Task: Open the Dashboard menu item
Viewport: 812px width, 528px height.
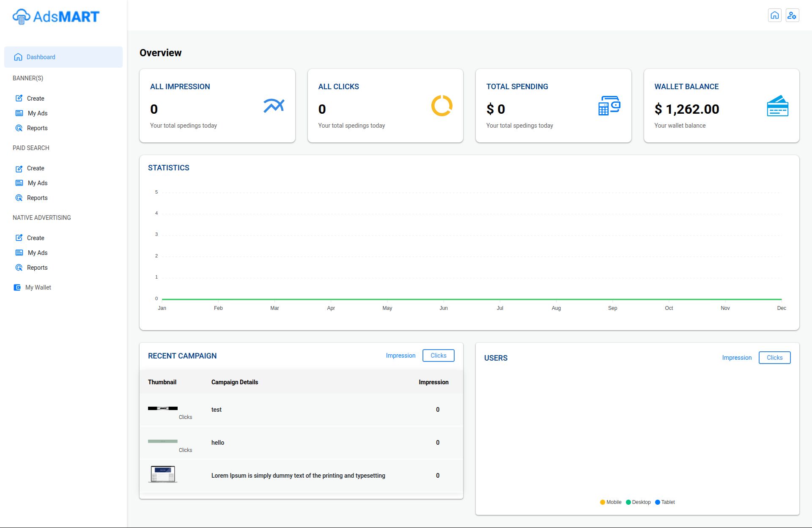Action: point(41,57)
